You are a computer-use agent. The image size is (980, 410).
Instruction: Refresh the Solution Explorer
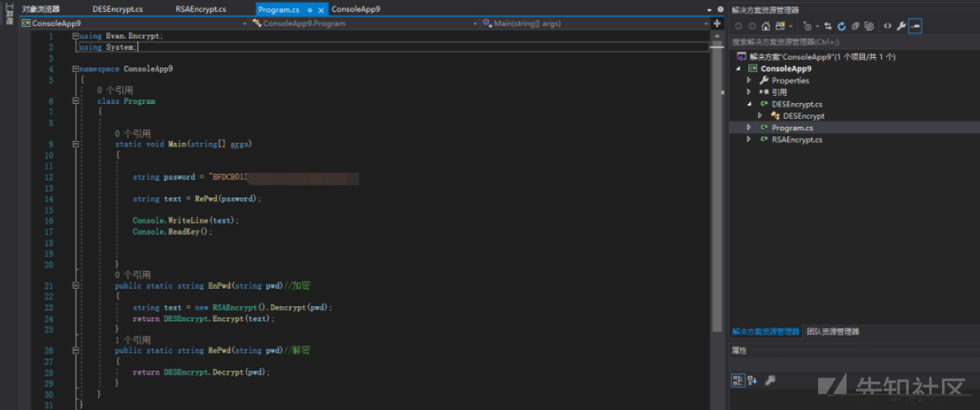click(841, 26)
